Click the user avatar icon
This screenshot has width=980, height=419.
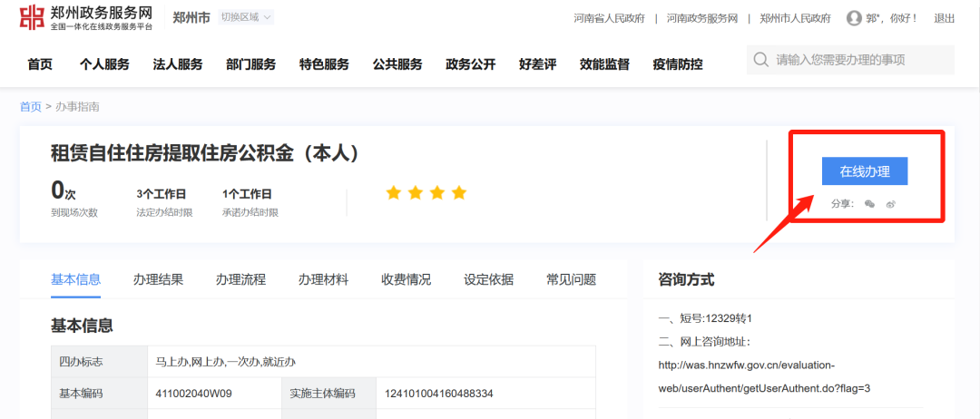(x=854, y=18)
